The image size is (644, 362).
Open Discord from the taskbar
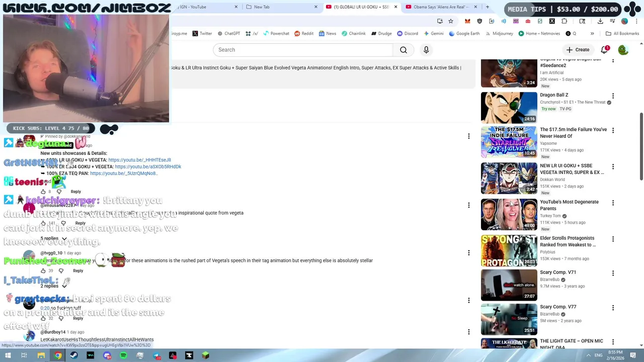point(107,355)
